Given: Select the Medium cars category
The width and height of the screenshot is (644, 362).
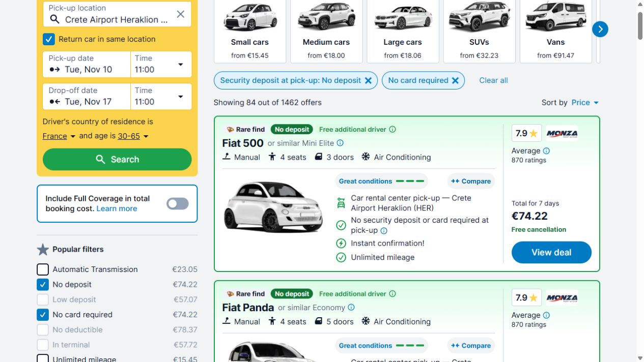Looking at the screenshot, I should [x=326, y=31].
